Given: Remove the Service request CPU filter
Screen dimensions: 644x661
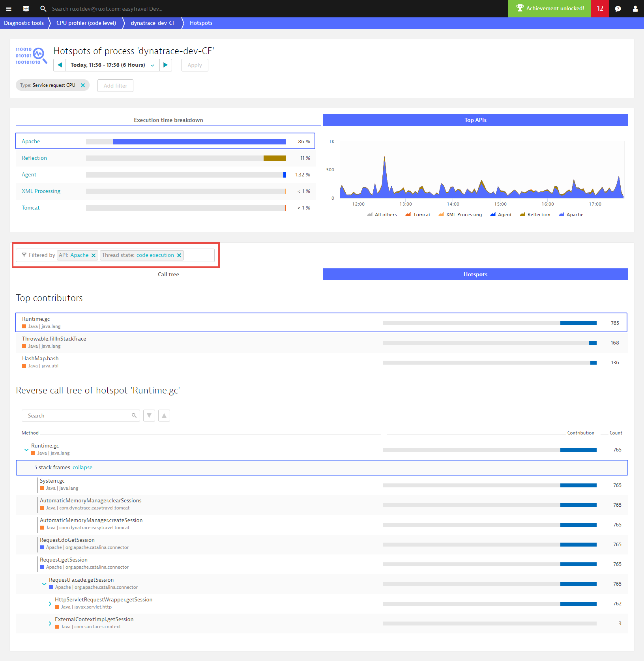Looking at the screenshot, I should tap(83, 85).
